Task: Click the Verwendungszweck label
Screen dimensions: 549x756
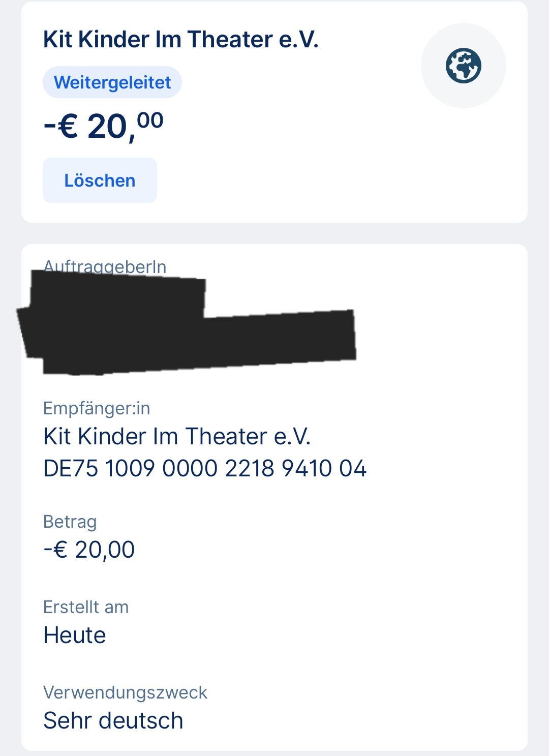Action: point(125,692)
